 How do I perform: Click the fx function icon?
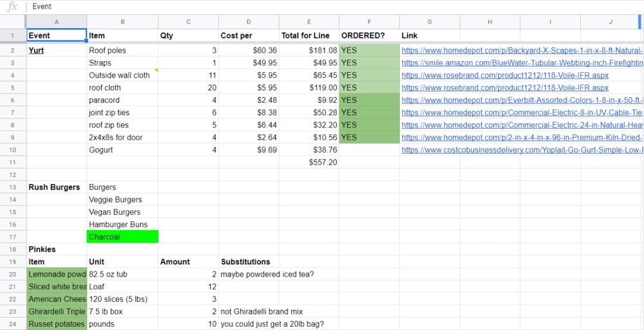(13, 6)
